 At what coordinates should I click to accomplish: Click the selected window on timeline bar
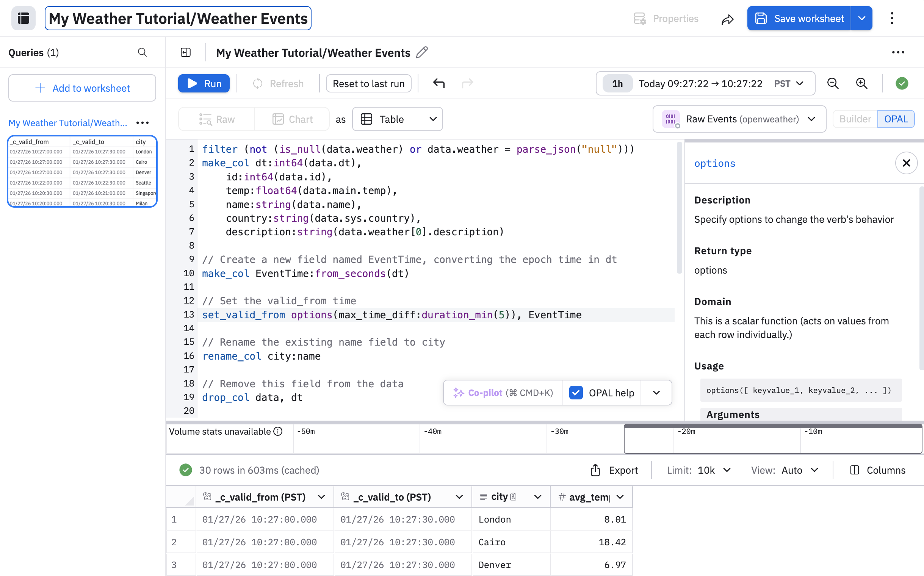click(x=772, y=440)
